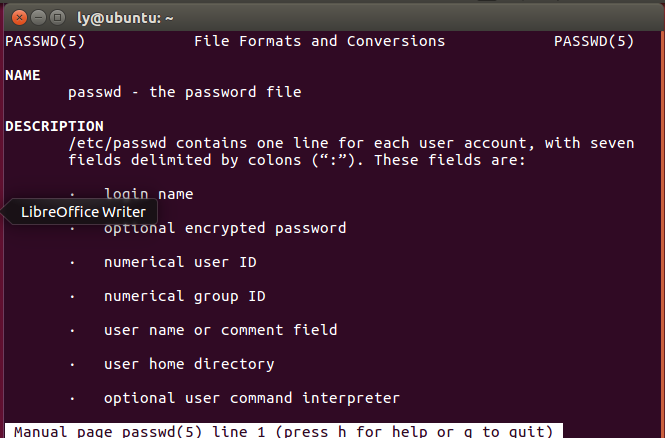The image size is (665, 438).
Task: Click the 'user home directory' entry
Action: (x=189, y=364)
